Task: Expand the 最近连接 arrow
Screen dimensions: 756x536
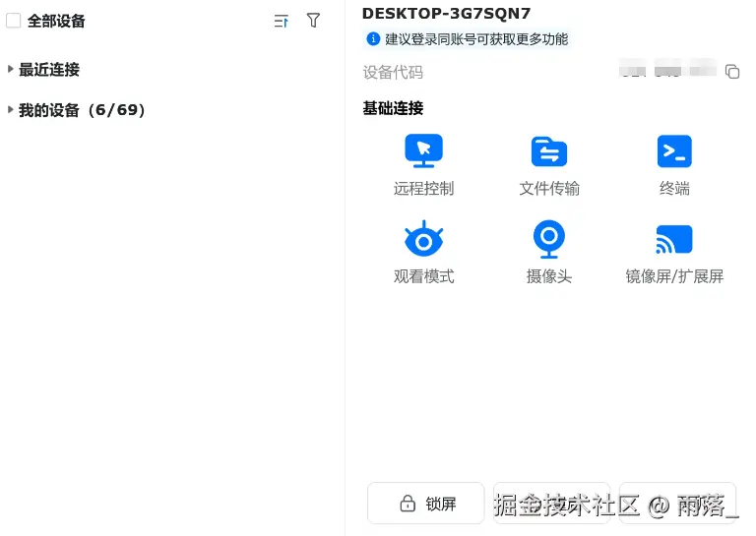Action: [x=10, y=69]
